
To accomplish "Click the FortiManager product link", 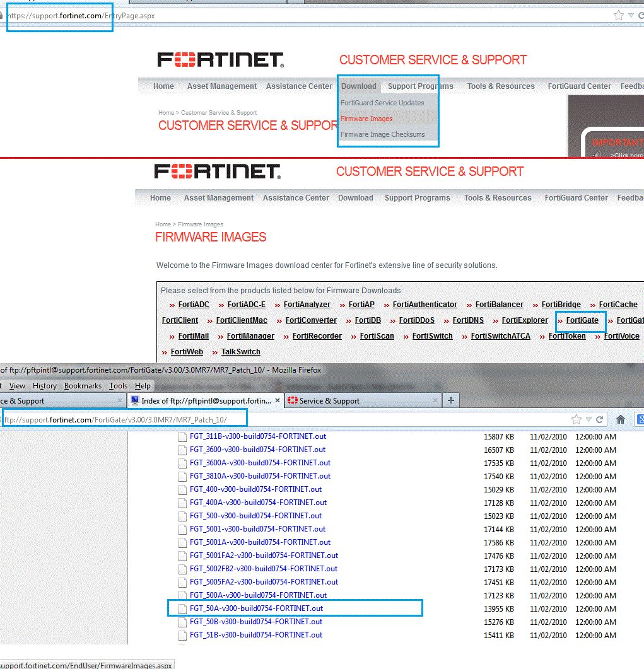I will point(250,336).
